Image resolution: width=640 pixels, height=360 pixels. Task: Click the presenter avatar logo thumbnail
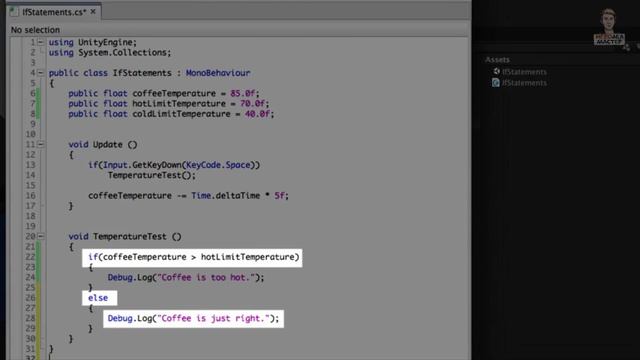[609, 27]
